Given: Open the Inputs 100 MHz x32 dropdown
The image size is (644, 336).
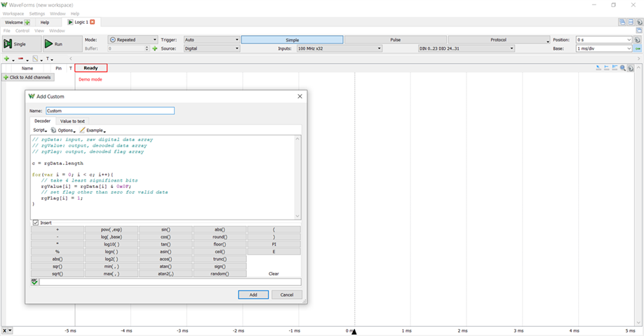Looking at the screenshot, I should [x=340, y=48].
